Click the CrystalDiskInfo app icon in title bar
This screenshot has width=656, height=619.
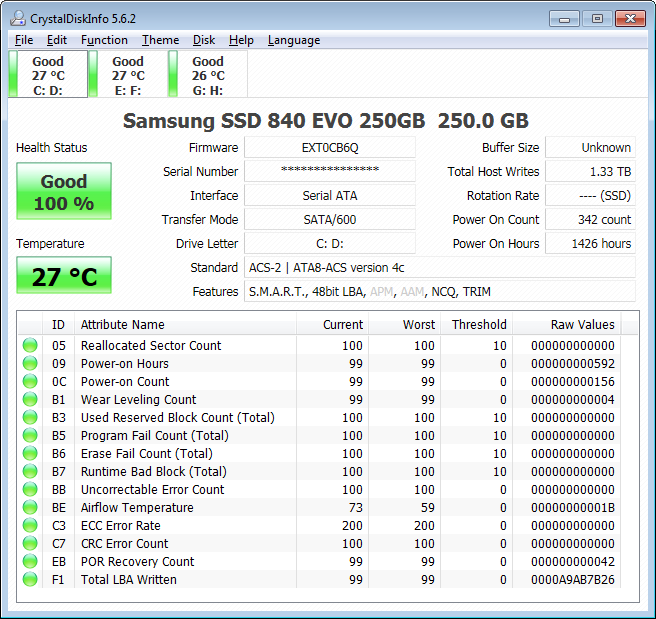click(x=18, y=18)
